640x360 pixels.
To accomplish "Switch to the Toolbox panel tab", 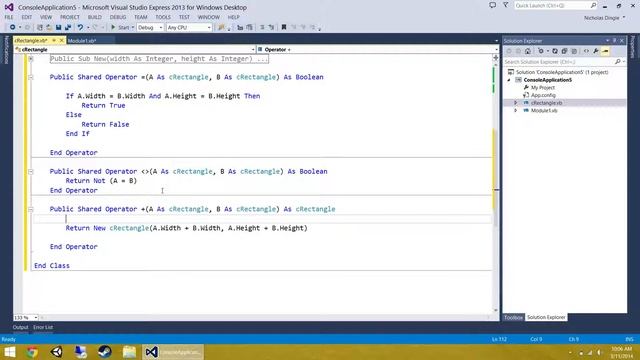I will (x=513, y=317).
